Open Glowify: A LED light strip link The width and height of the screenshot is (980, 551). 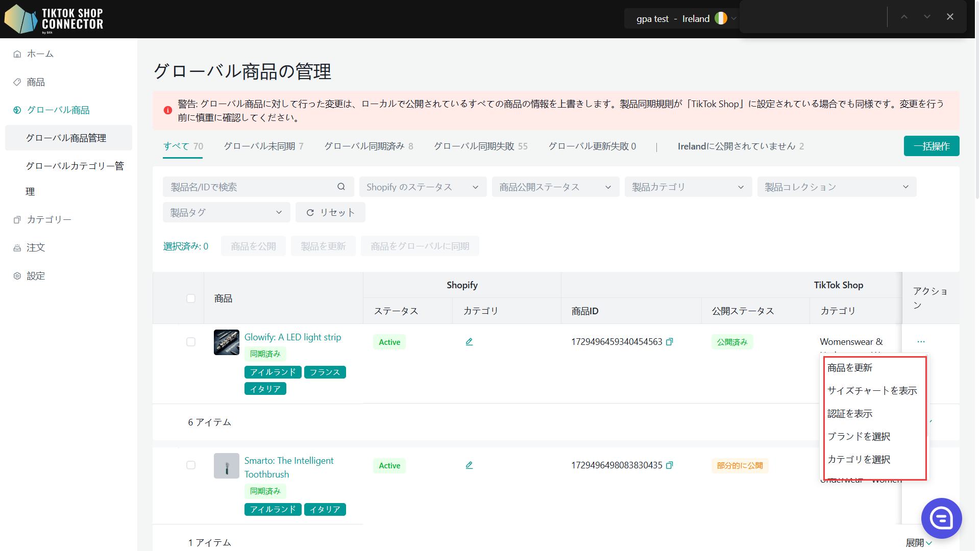pos(292,337)
